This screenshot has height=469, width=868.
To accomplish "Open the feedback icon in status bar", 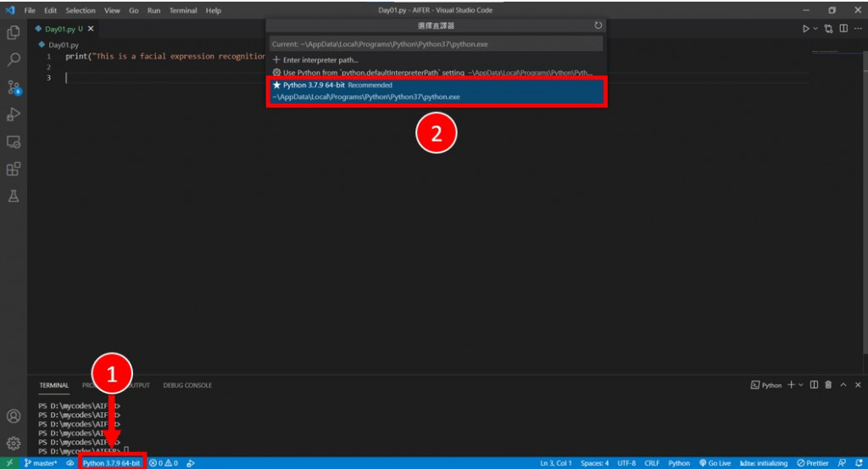I will 842,463.
